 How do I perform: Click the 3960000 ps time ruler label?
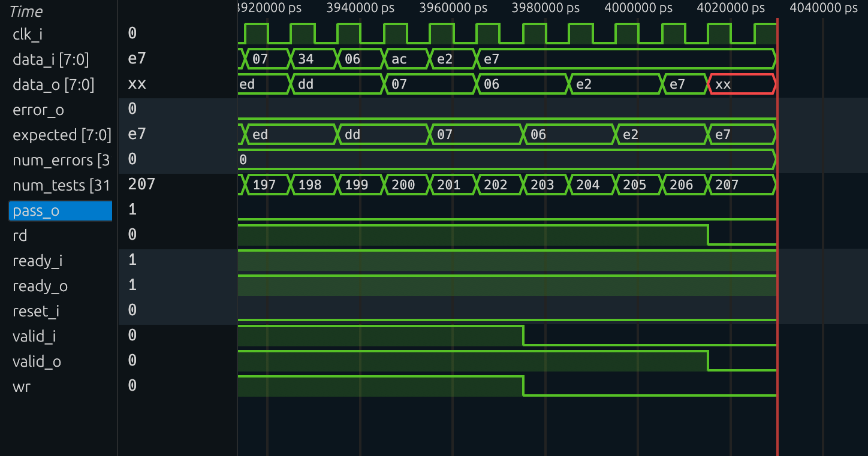click(x=453, y=8)
